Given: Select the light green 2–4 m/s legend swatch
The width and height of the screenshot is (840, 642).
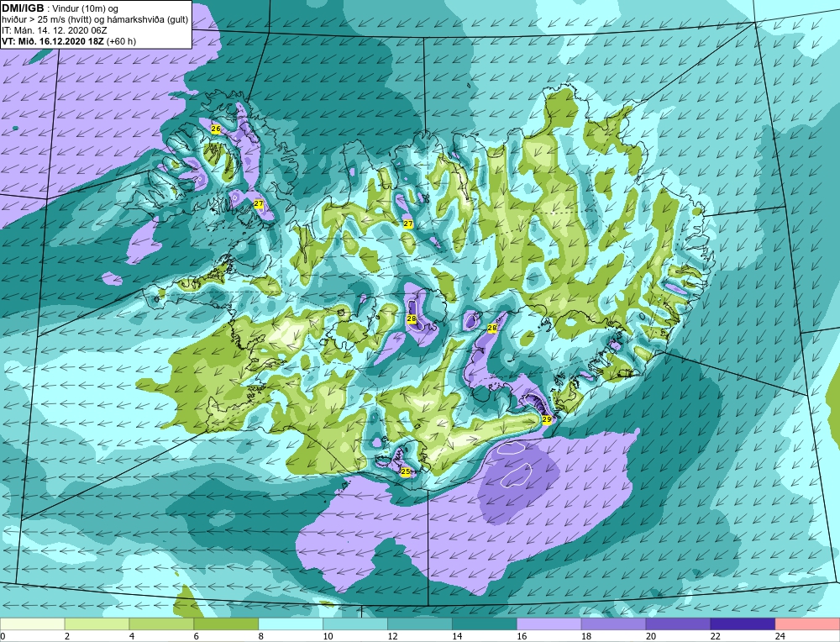Looking at the screenshot, I should pos(97,624).
